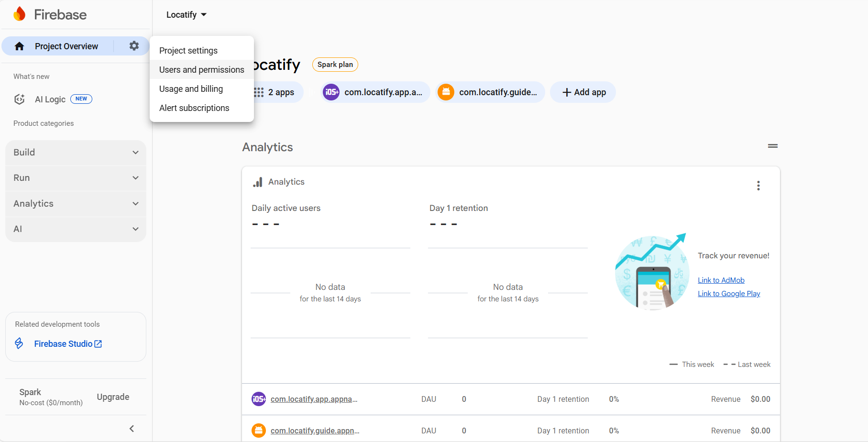
Task: Click the Upgrade plan button
Action: pos(113,397)
